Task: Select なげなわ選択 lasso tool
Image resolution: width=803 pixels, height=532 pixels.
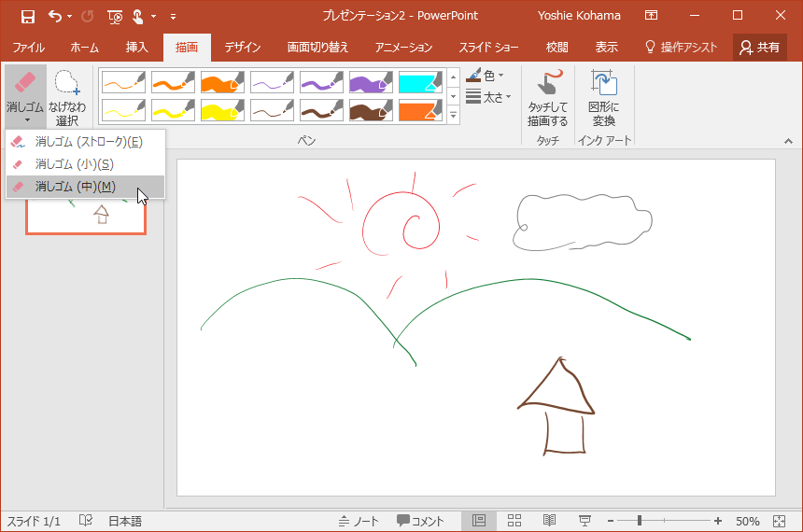Action: pos(67,97)
